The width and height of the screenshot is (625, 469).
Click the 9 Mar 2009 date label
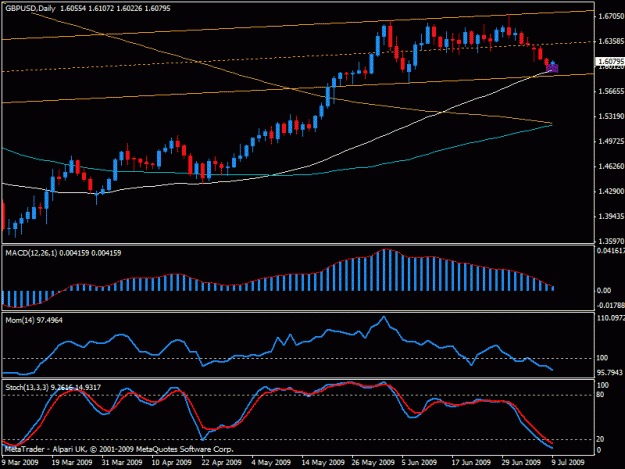tap(20, 462)
